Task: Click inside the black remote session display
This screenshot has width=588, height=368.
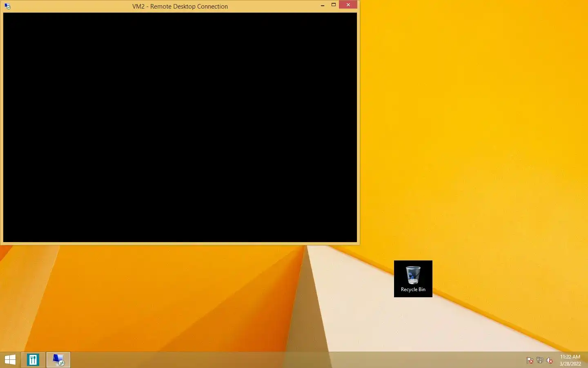Action: coord(180,127)
